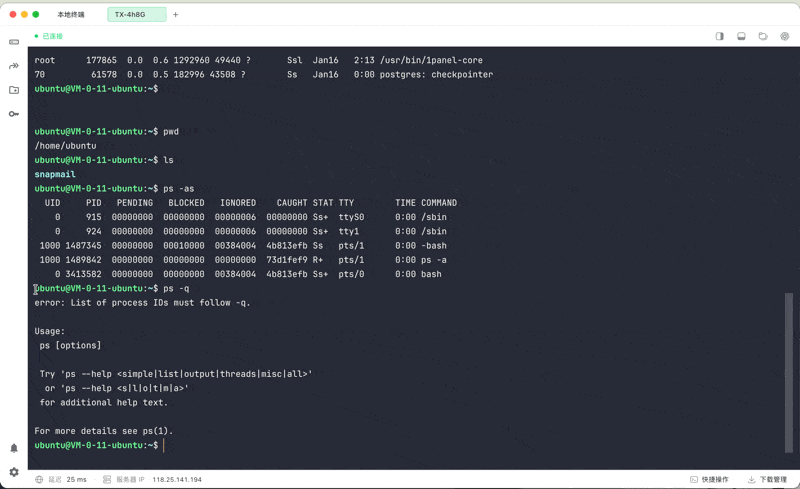Click the server IP icon
This screenshot has height=489, width=800.
pyautogui.click(x=107, y=479)
